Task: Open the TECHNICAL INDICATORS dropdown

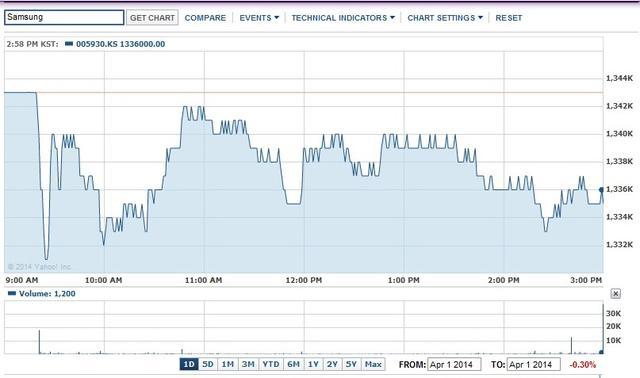Action: [343, 18]
